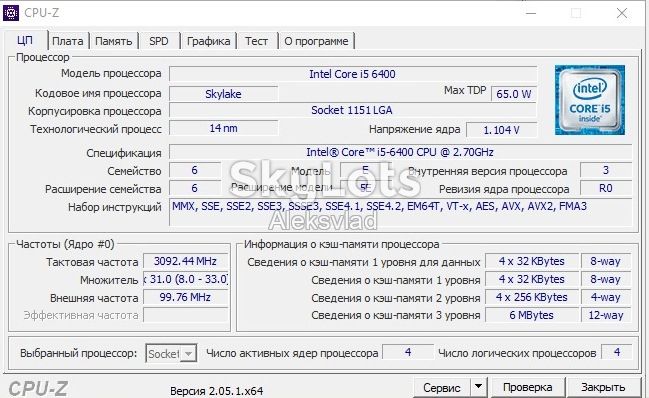Click the specification i5-6400 CPU @ 2.70GHz field

(400, 152)
